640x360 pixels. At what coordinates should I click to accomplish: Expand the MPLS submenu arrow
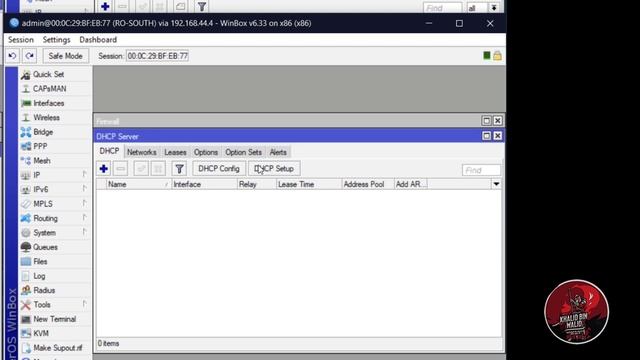(84, 203)
